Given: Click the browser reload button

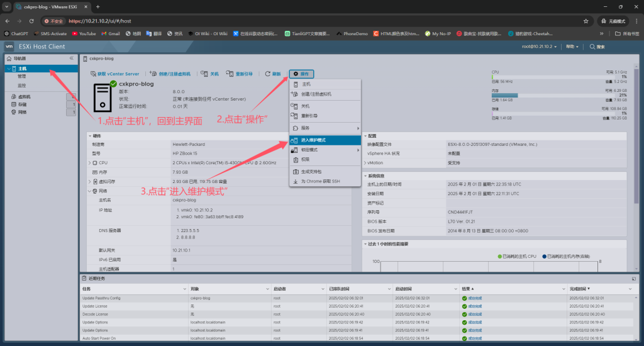Looking at the screenshot, I should (31, 21).
